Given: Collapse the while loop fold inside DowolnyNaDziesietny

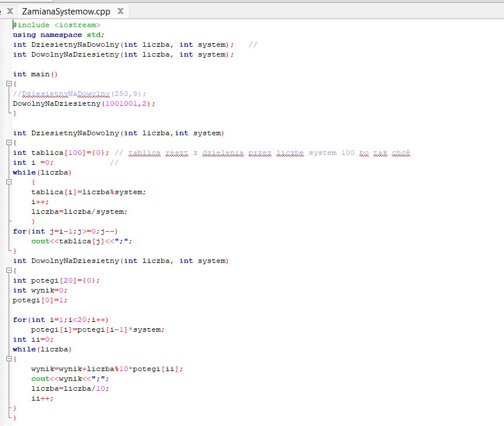Looking at the screenshot, I should pos(9,359).
